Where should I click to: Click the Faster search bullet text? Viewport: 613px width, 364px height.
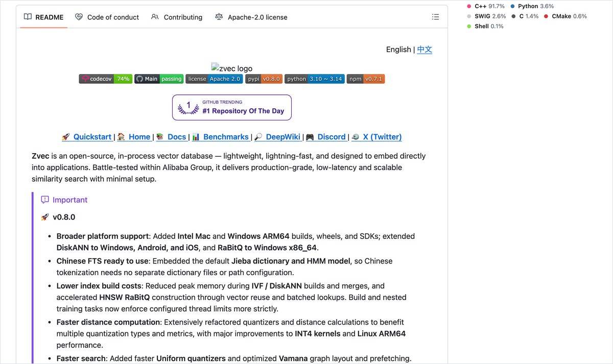[81, 358]
